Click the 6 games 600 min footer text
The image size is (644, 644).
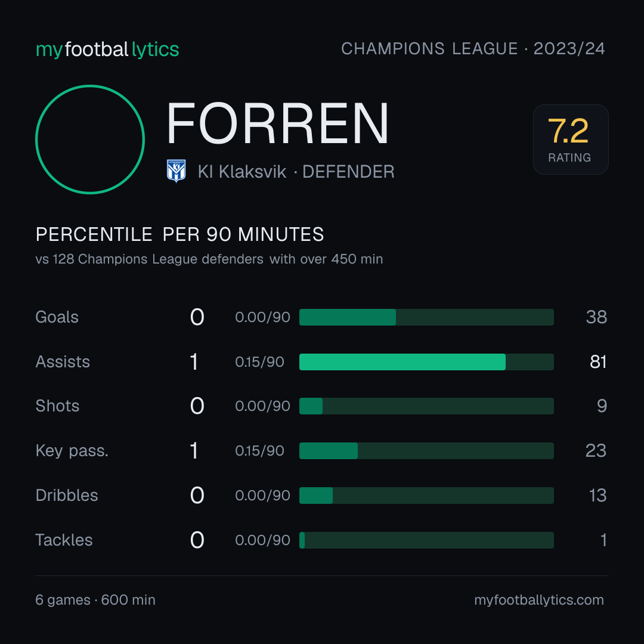pos(95,600)
